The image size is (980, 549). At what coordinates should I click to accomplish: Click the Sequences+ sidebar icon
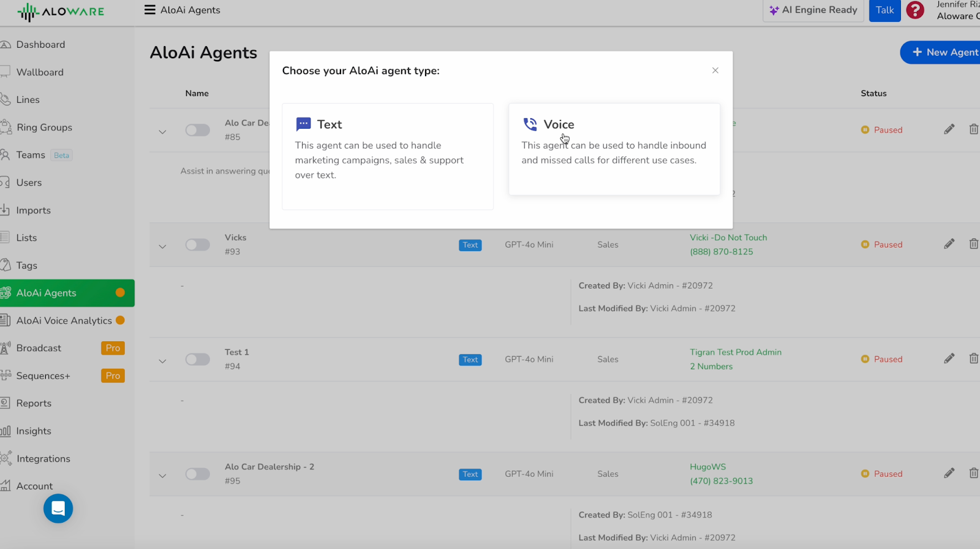click(6, 376)
